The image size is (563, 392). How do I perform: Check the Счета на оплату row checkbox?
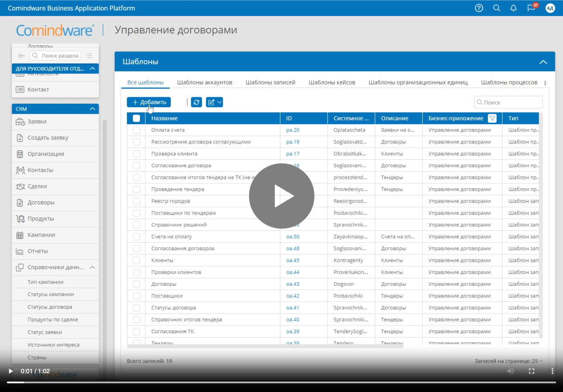pyautogui.click(x=136, y=237)
